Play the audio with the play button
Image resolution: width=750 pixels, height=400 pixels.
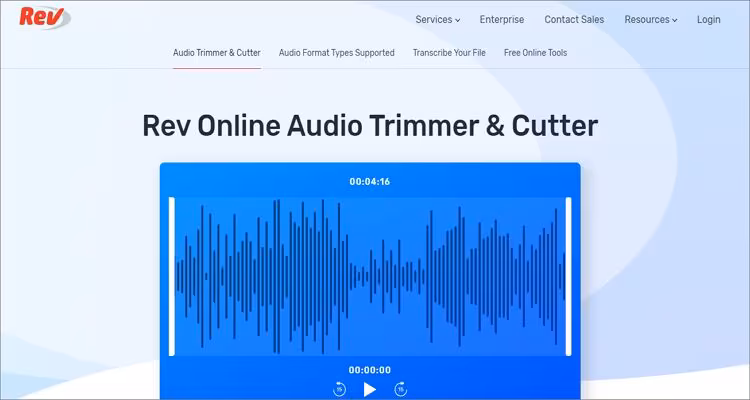coord(369,389)
